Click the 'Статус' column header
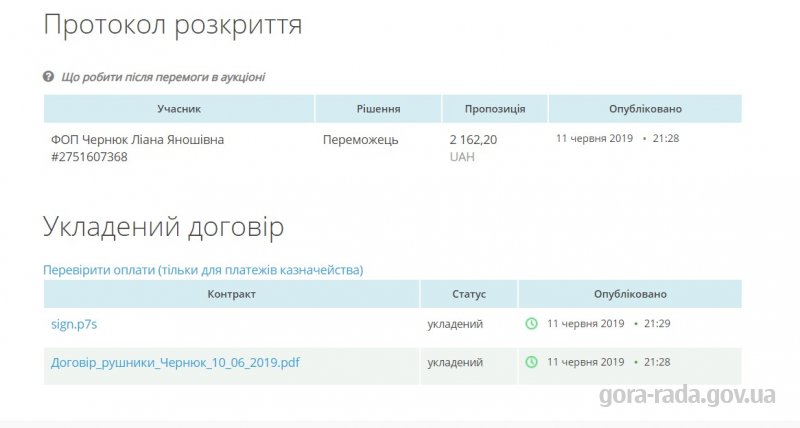The height and width of the screenshot is (428, 800). (469, 294)
